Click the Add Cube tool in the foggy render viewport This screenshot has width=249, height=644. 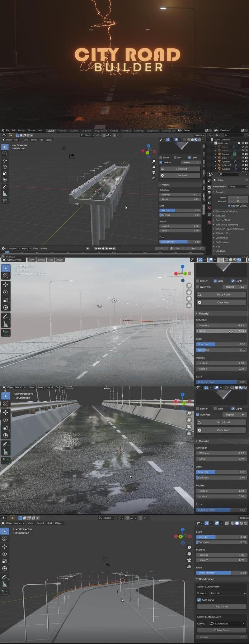coord(6,333)
